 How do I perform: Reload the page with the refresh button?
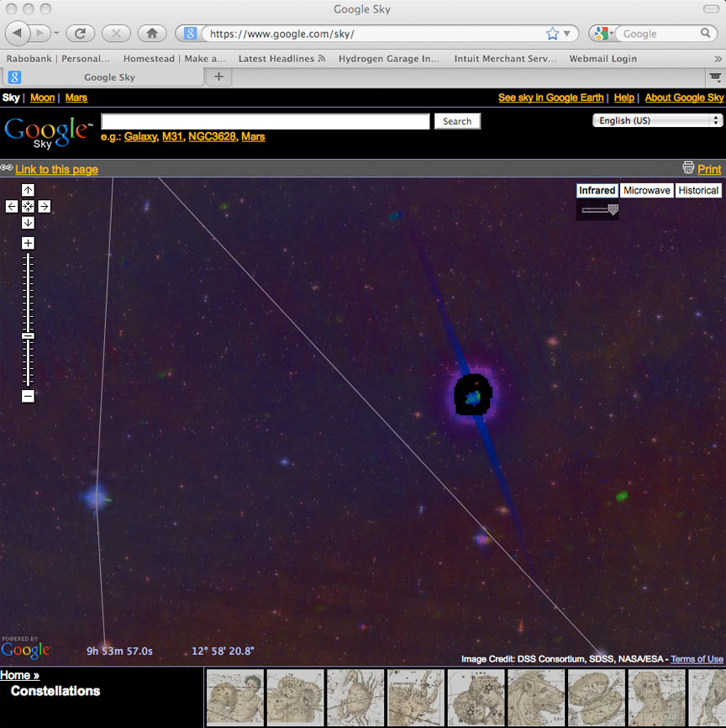point(81,34)
